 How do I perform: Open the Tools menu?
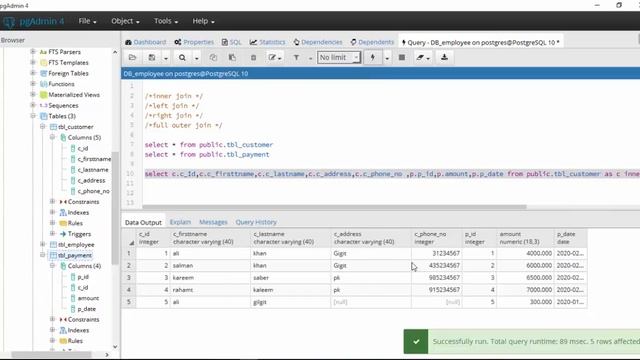coord(166,21)
